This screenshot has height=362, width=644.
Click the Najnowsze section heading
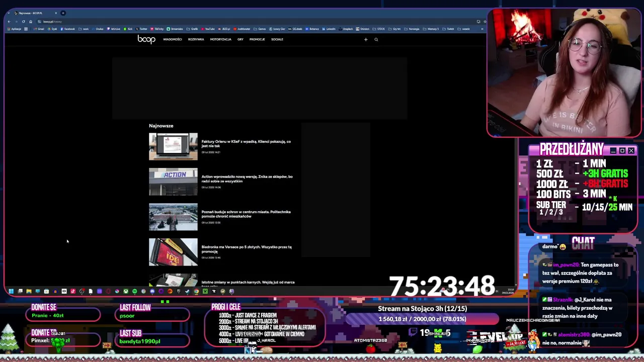(x=161, y=126)
